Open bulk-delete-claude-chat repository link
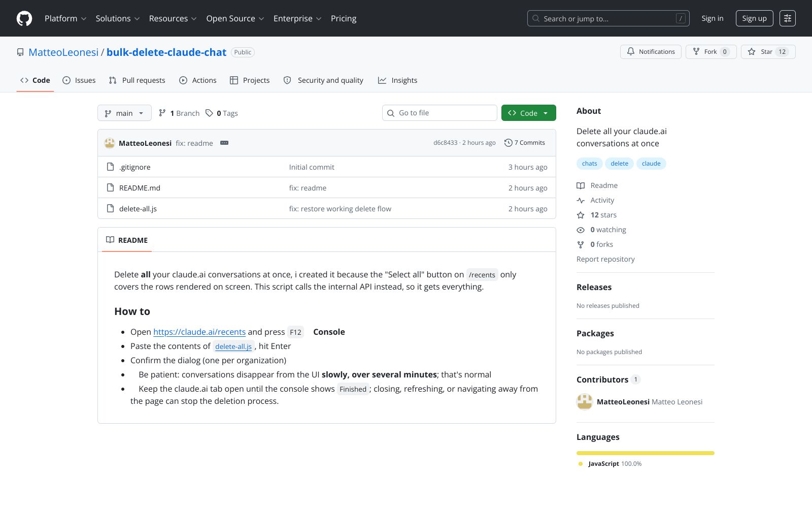The image size is (812, 508). tap(166, 52)
